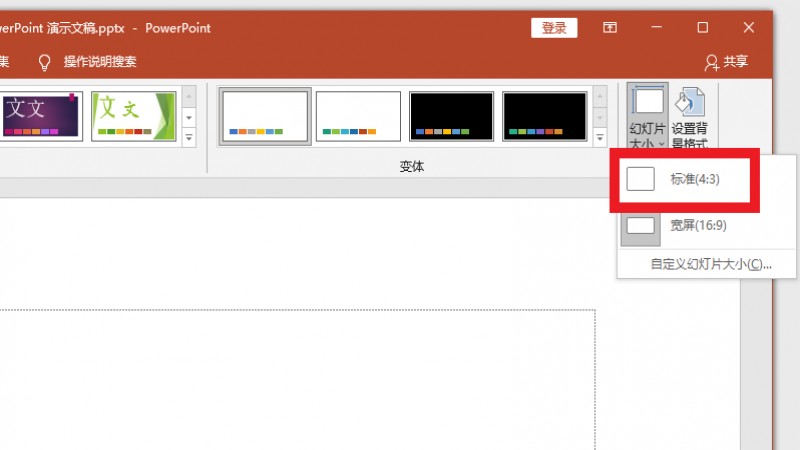Click the 16:9 ratio icon
The height and width of the screenshot is (450, 800).
640,225
